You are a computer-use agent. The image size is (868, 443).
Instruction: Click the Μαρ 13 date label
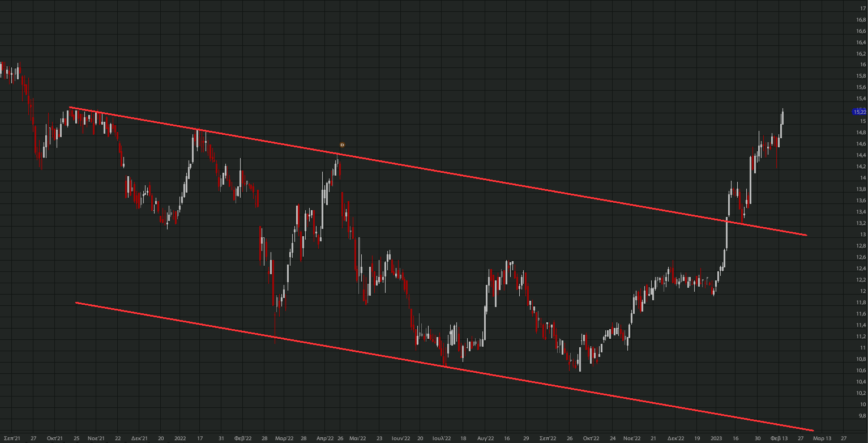[822, 438]
